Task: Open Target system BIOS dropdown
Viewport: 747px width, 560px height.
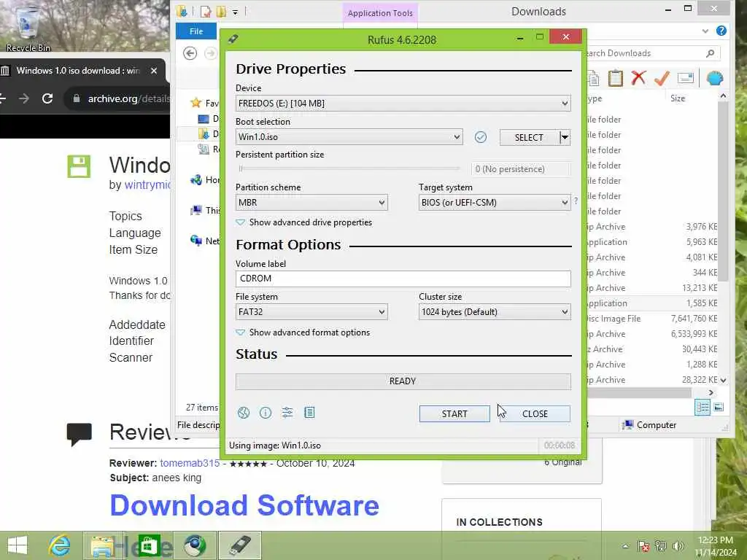Action: (495, 203)
